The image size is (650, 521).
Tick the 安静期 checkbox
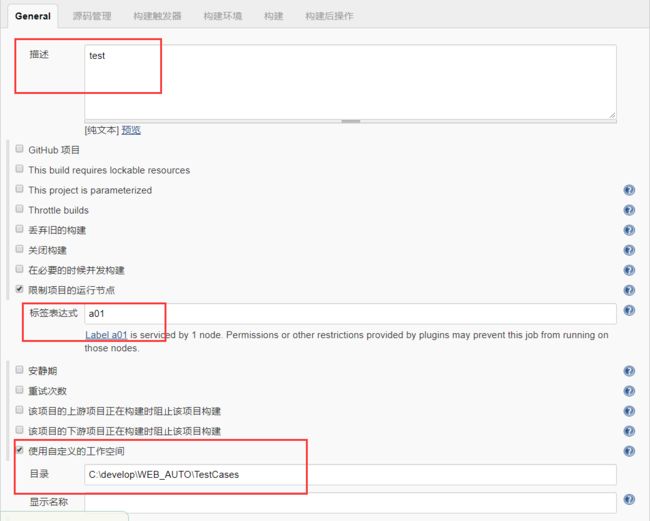pos(19,369)
